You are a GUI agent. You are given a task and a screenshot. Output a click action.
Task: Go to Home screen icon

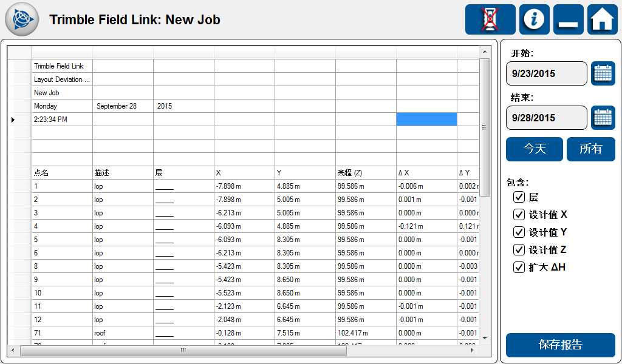[602, 19]
